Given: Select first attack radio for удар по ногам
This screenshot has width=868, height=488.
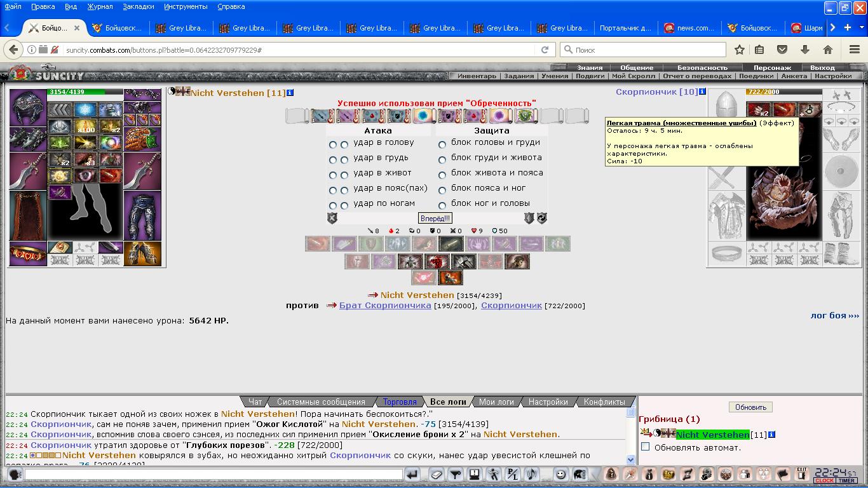Looking at the screenshot, I should [x=333, y=206].
